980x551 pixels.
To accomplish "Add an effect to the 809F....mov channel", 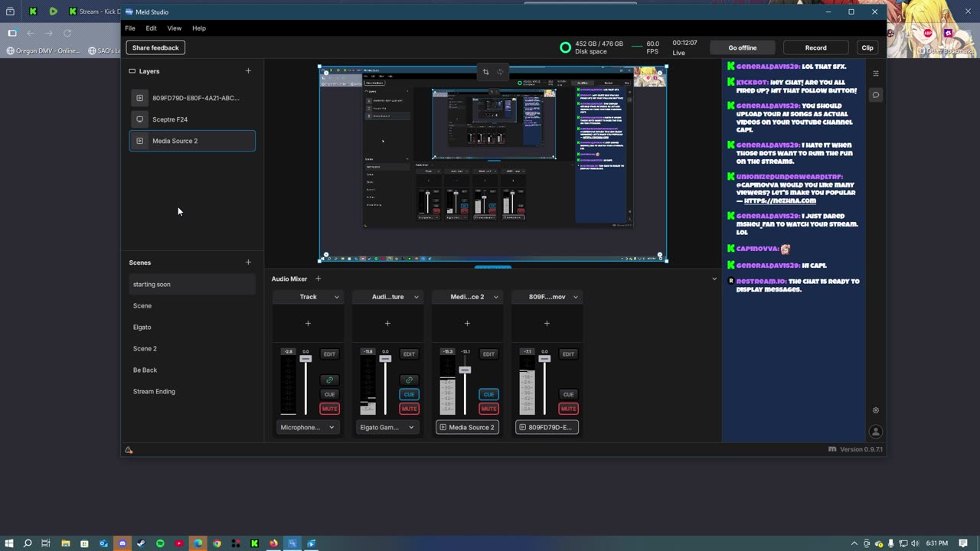I will 547,323.
